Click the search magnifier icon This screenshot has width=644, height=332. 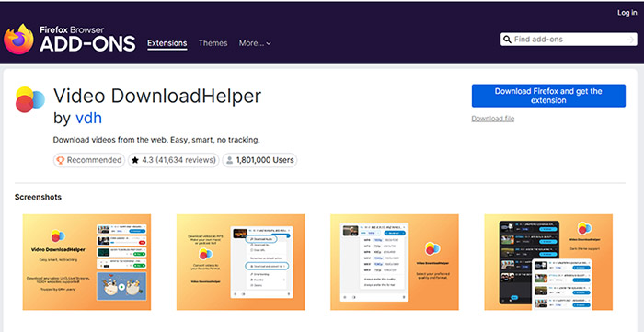(x=508, y=40)
